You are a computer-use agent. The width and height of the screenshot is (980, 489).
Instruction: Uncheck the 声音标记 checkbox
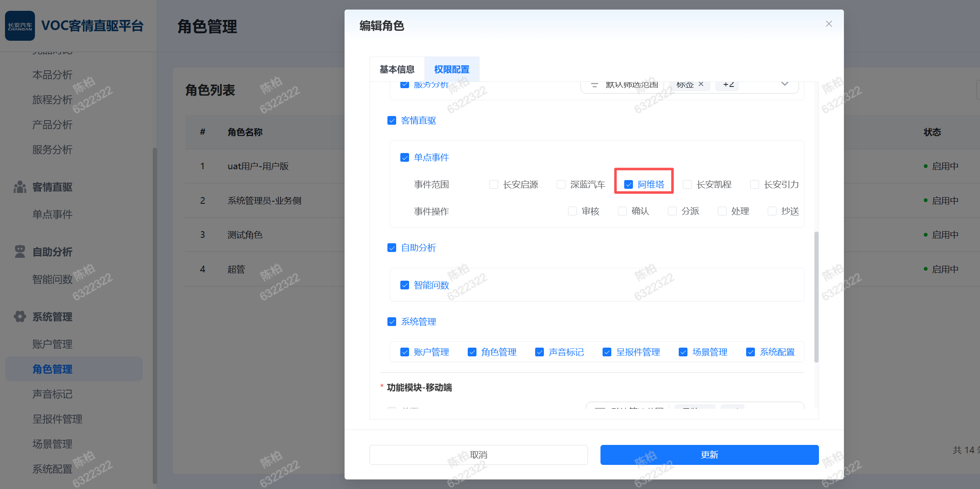539,352
